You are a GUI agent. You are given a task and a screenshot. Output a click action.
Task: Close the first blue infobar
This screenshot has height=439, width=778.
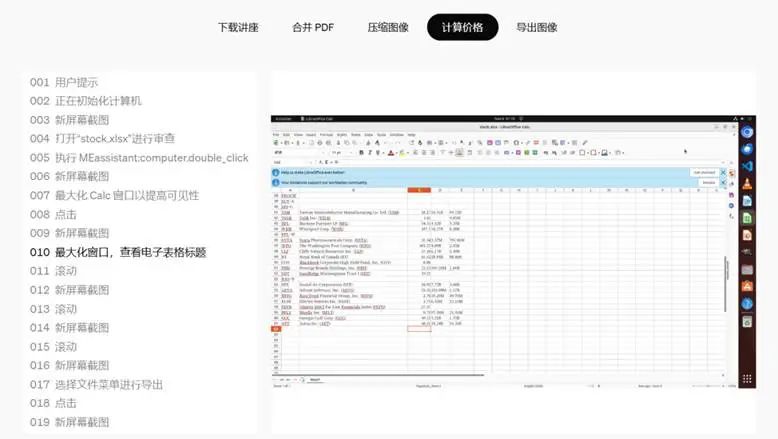723,173
